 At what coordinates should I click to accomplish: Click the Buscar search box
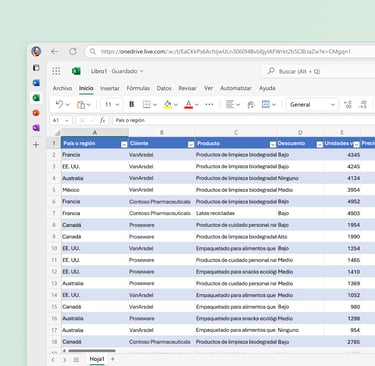[x=318, y=71]
